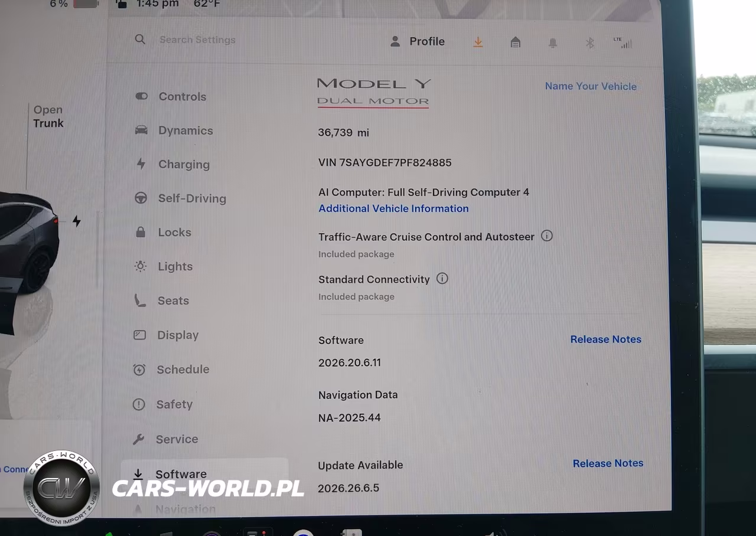Viewport: 756px width, 536px height.
Task: Tap the charge port lightning icon by car
Action: [x=77, y=221]
